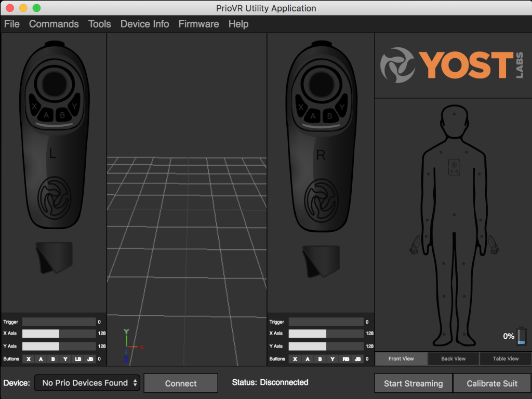Click the right controller RB button indicator
Screen dimensions: 532x399
click(345, 359)
